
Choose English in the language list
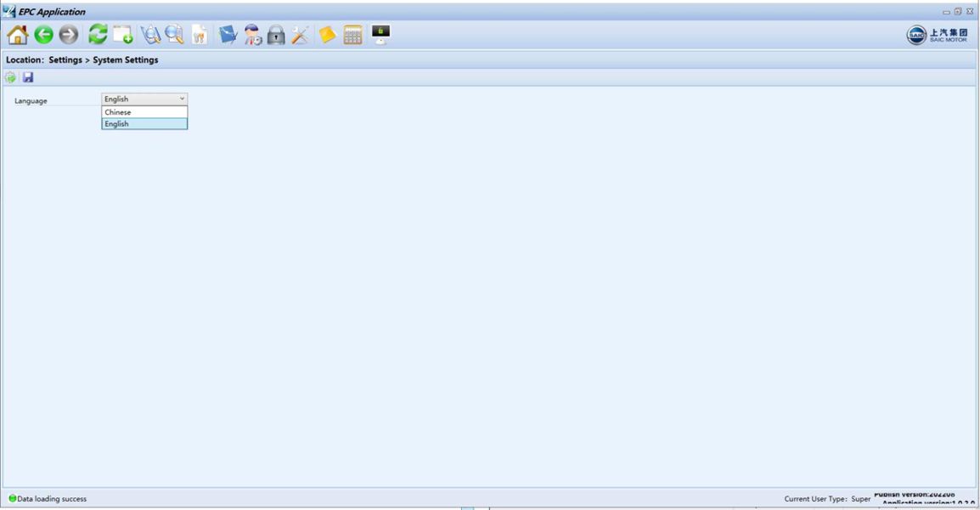(x=144, y=124)
